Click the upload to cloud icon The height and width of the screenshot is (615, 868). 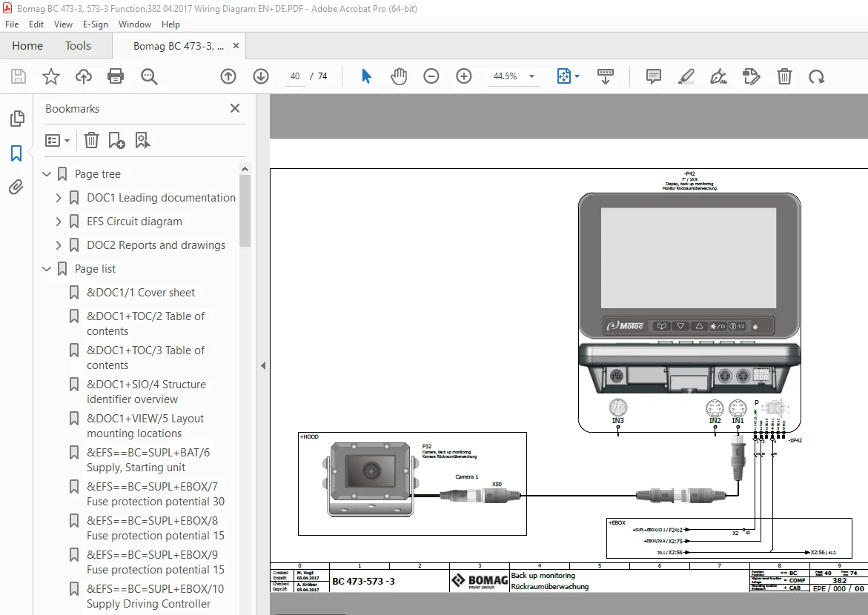[84, 76]
